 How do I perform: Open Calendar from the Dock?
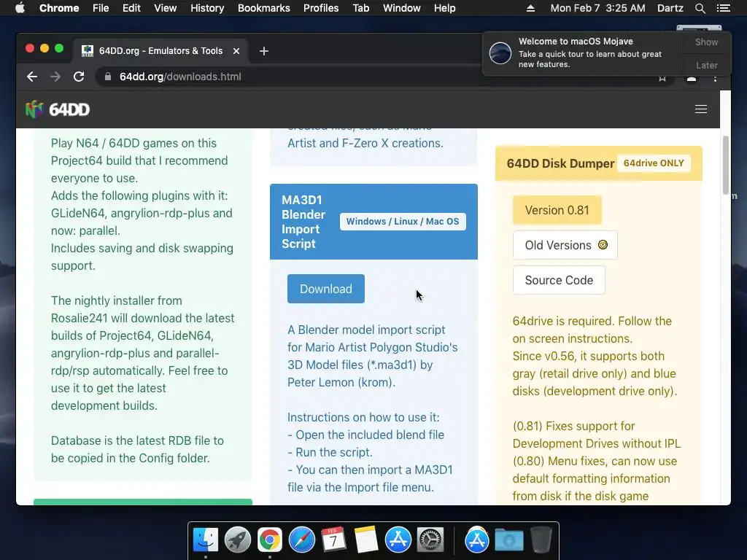[333, 540]
